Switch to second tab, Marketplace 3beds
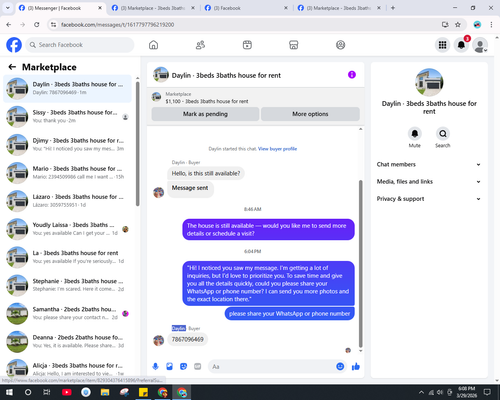 pyautogui.click(x=153, y=8)
